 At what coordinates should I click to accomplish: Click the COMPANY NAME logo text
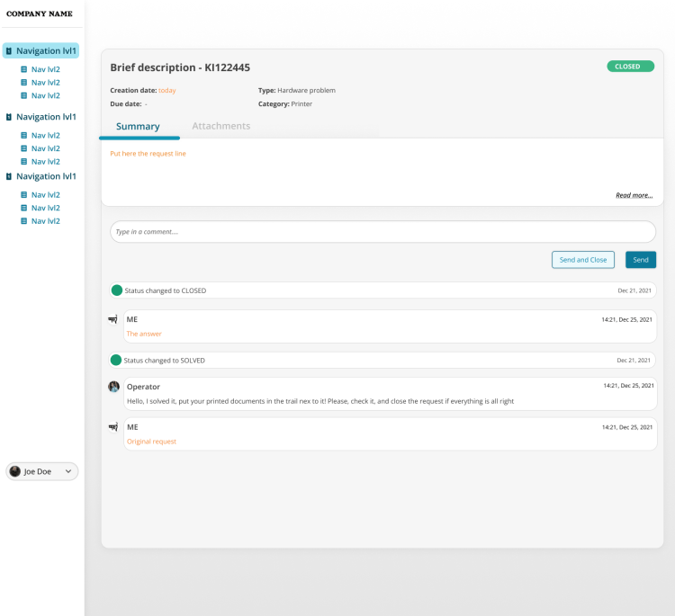40,13
